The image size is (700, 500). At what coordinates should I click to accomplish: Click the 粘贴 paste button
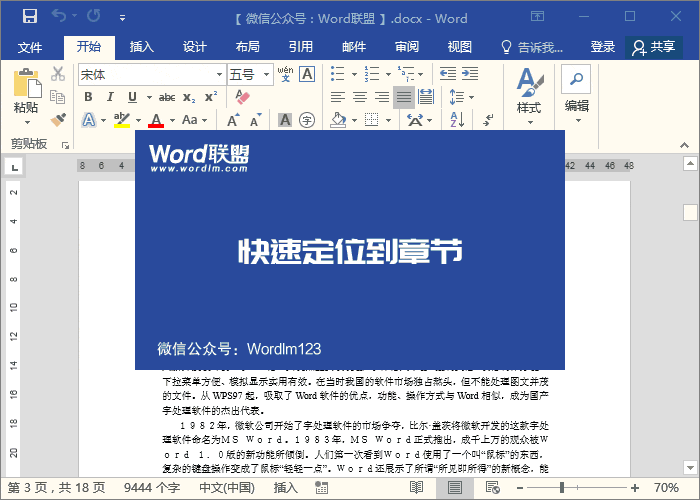26,96
